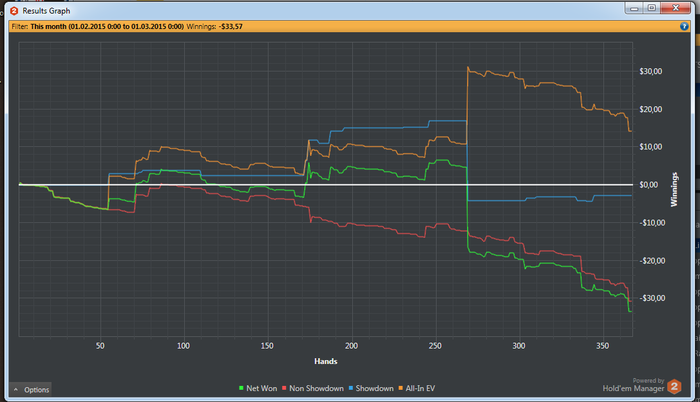Toggle the Net Won legend entry
This screenshot has height=402, width=700.
pyautogui.click(x=258, y=388)
